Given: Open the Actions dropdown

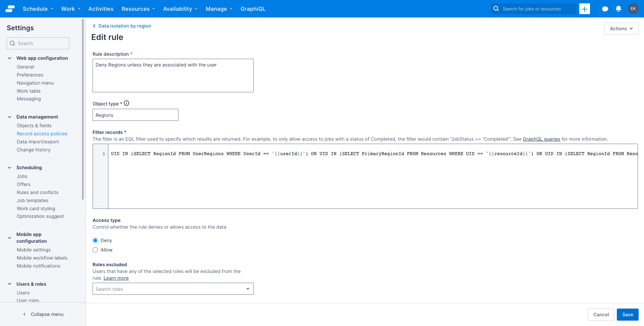Looking at the screenshot, I should point(621,29).
